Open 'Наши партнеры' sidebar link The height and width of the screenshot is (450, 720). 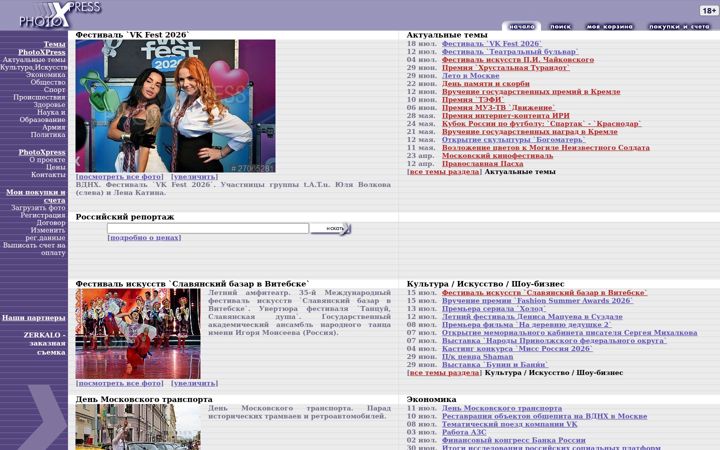34,318
